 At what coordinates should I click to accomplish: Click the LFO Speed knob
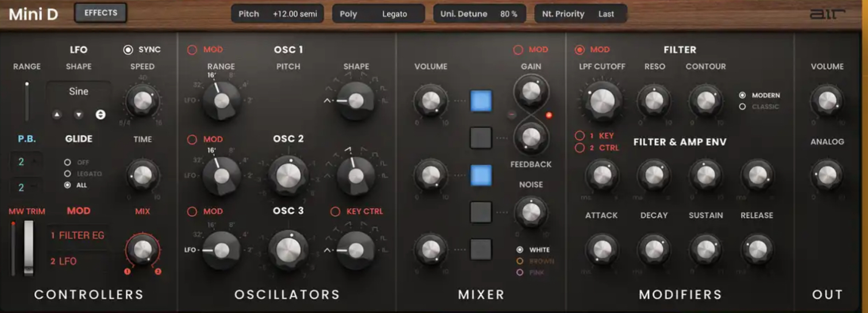[142, 102]
